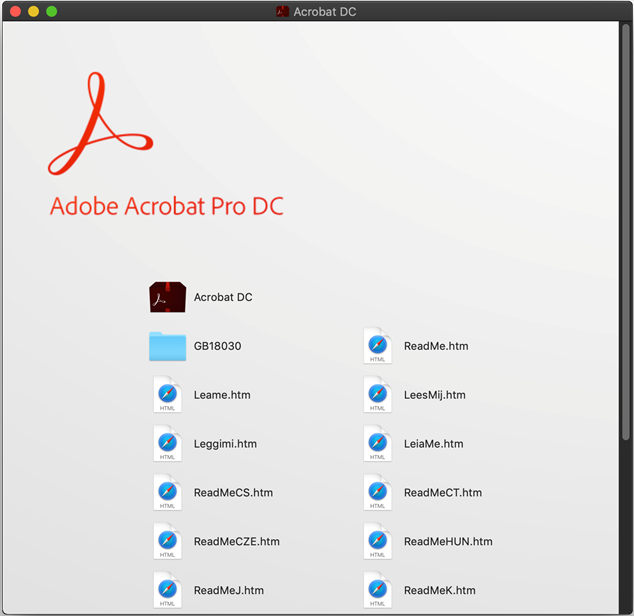Open the GB18030 folder icon
This screenshot has height=616, width=634.
(167, 346)
